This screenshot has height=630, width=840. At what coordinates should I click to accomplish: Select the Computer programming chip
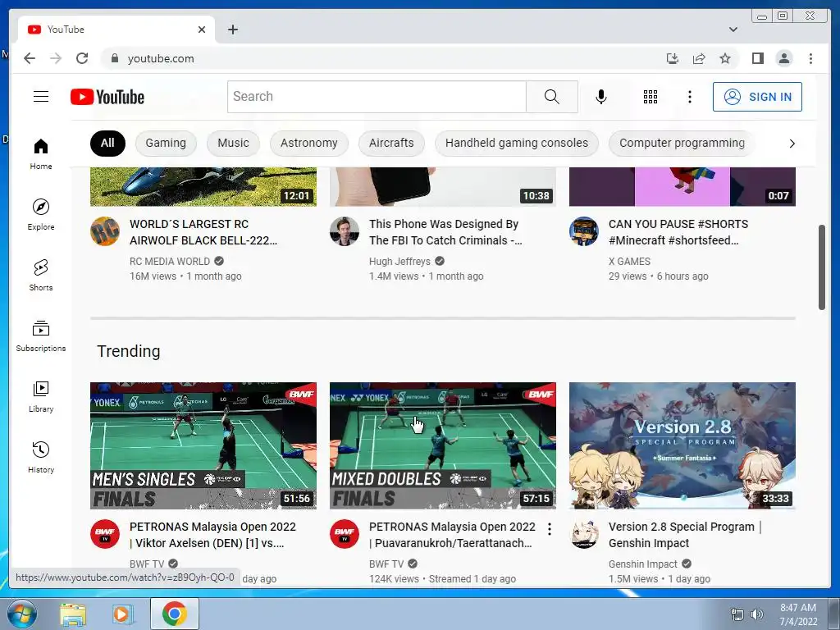(682, 143)
